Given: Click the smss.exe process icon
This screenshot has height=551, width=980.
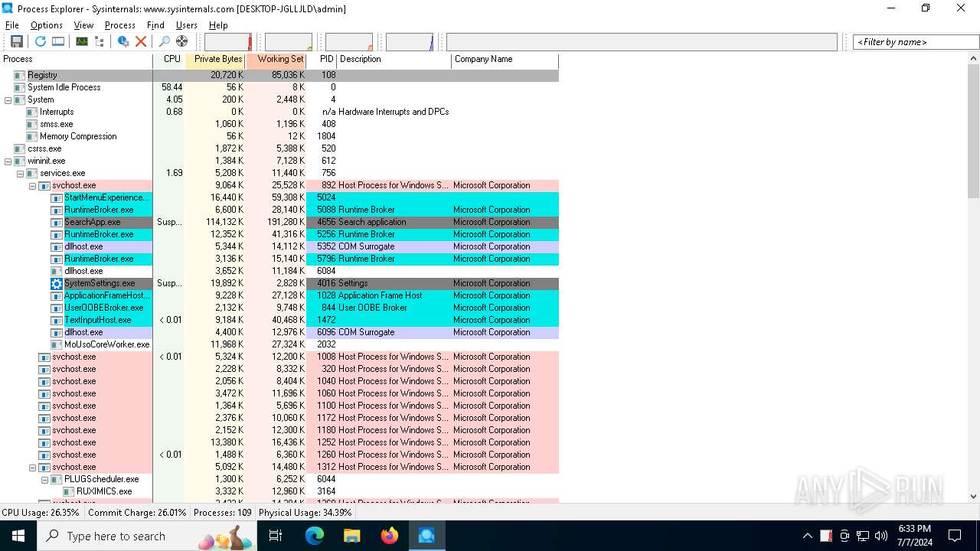Looking at the screenshot, I should click(32, 124).
